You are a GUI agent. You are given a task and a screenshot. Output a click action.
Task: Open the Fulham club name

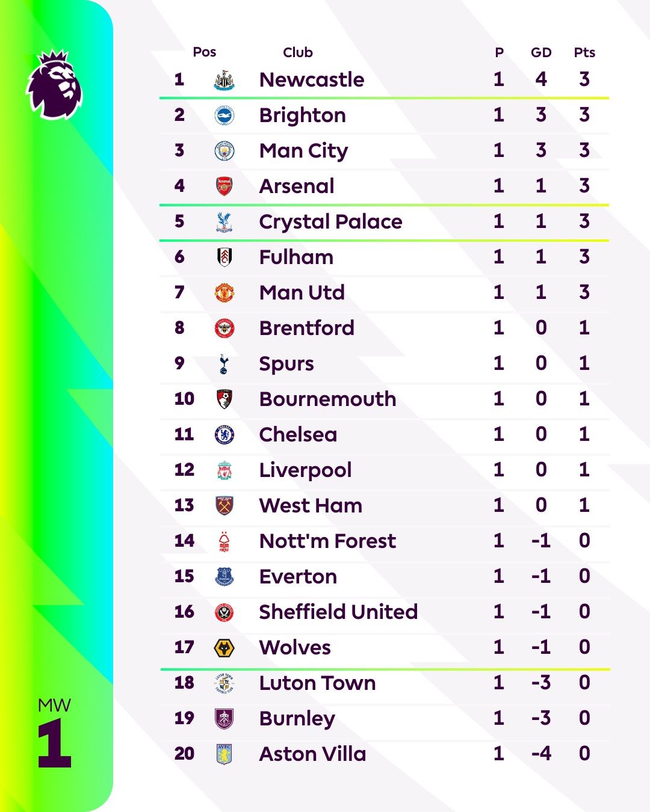pyautogui.click(x=296, y=257)
